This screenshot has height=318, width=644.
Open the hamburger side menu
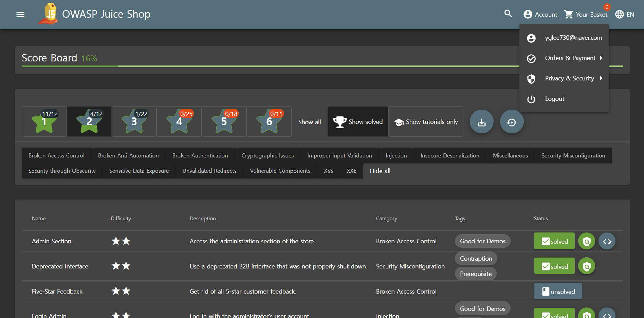(20, 15)
